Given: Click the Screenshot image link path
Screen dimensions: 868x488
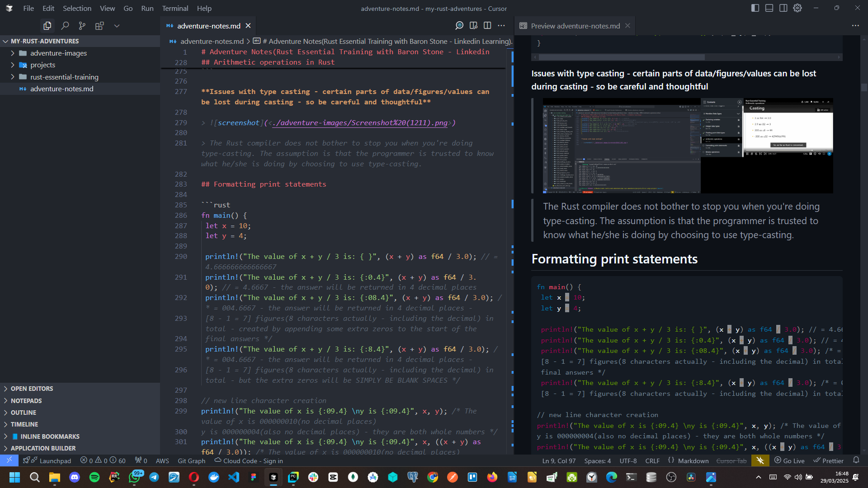Looking at the screenshot, I should [x=360, y=123].
